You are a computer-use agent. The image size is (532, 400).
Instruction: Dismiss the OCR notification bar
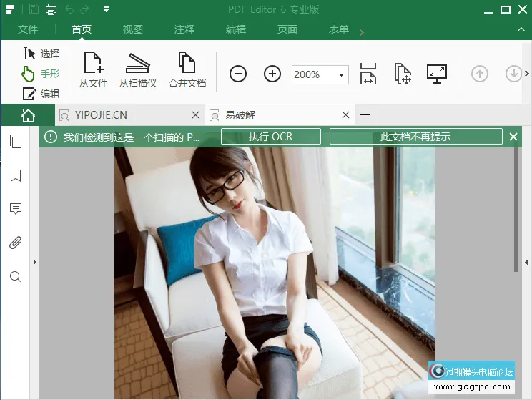point(513,137)
